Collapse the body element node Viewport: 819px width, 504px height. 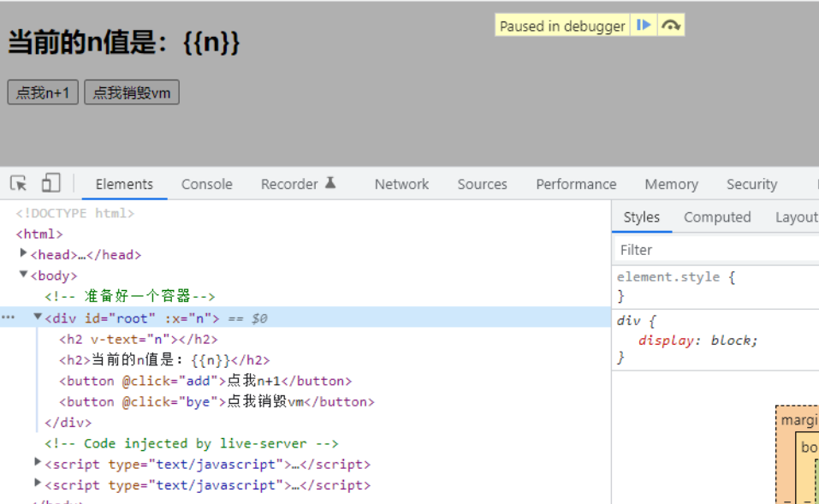(x=23, y=274)
